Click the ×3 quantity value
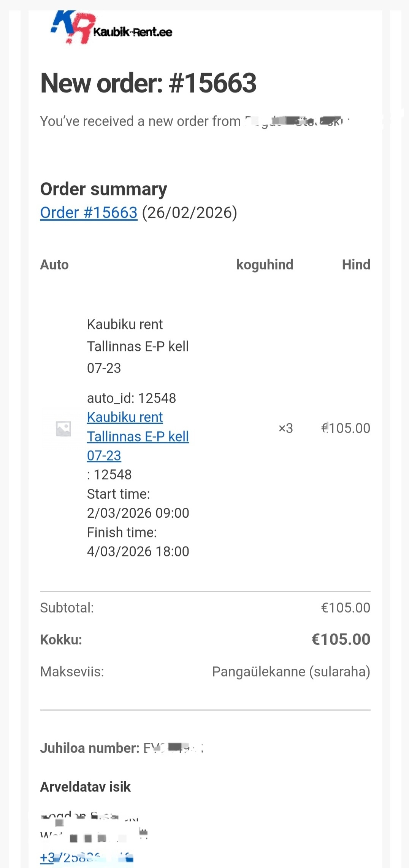Image resolution: width=409 pixels, height=868 pixels. pyautogui.click(x=286, y=428)
